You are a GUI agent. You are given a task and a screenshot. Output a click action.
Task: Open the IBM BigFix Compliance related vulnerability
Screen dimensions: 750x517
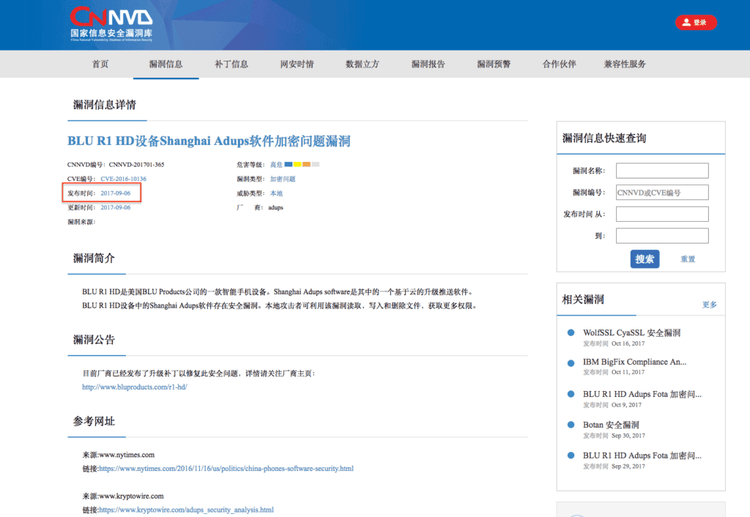click(x=634, y=362)
